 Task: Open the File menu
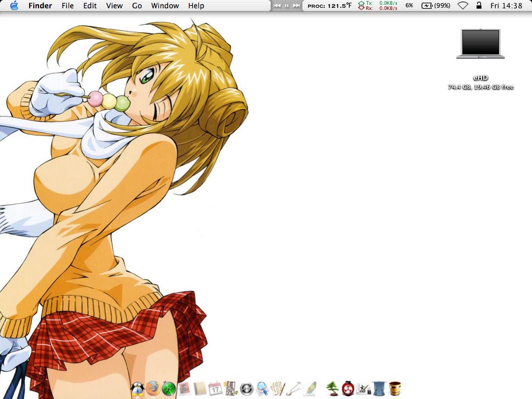pos(68,6)
